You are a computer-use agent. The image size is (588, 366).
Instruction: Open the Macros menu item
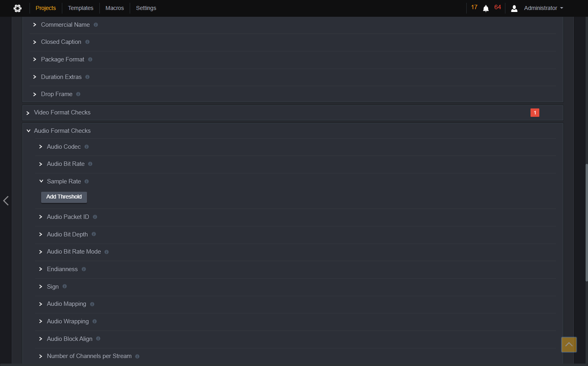tap(115, 8)
